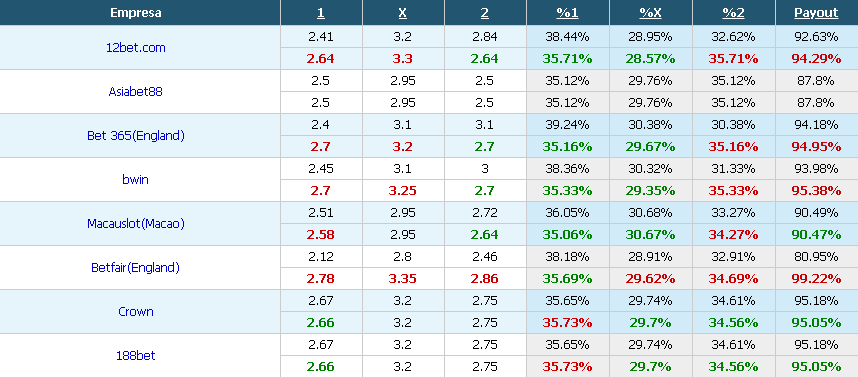Sort by the %2 column header
858x377 pixels.
coord(733,13)
